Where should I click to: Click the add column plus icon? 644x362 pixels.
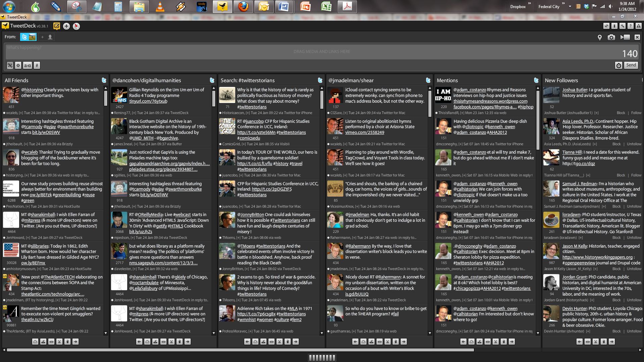tap(66, 26)
